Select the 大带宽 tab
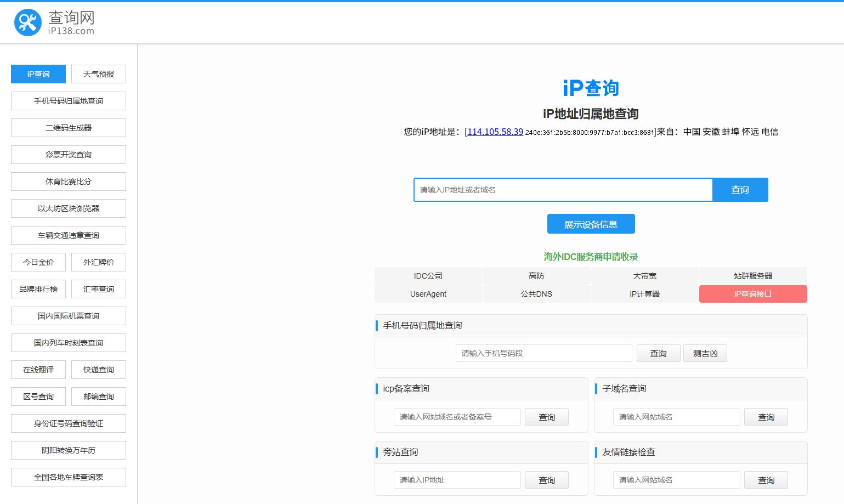This screenshot has height=504, width=844. click(645, 276)
